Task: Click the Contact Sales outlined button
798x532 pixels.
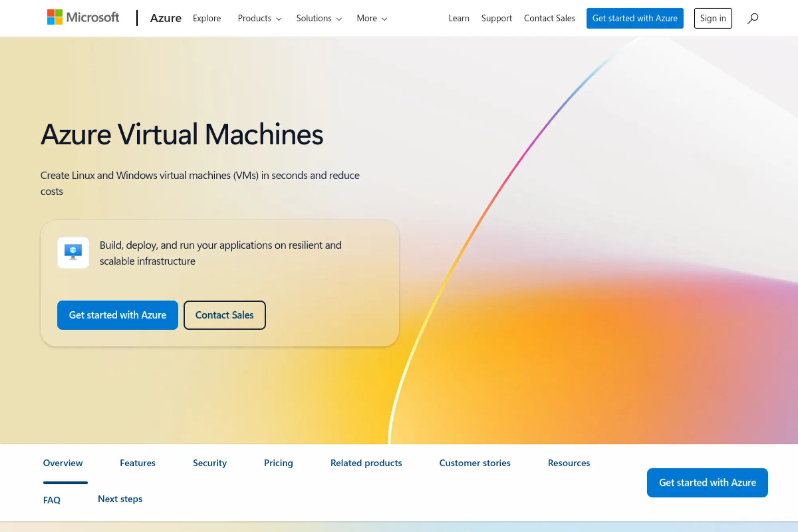Action: pos(224,315)
